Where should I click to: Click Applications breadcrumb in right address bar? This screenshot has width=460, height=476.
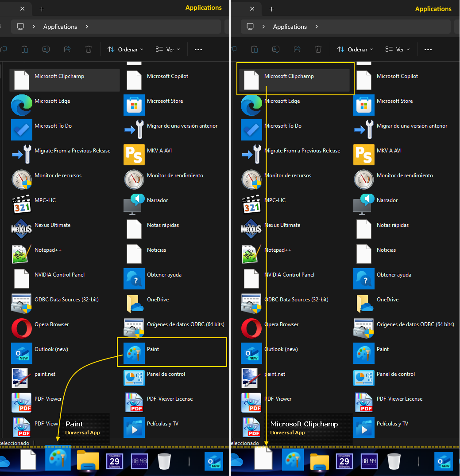pos(290,27)
